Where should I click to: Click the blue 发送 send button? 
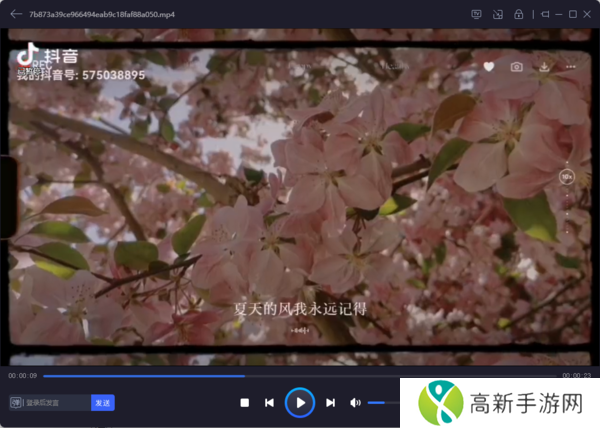point(103,402)
